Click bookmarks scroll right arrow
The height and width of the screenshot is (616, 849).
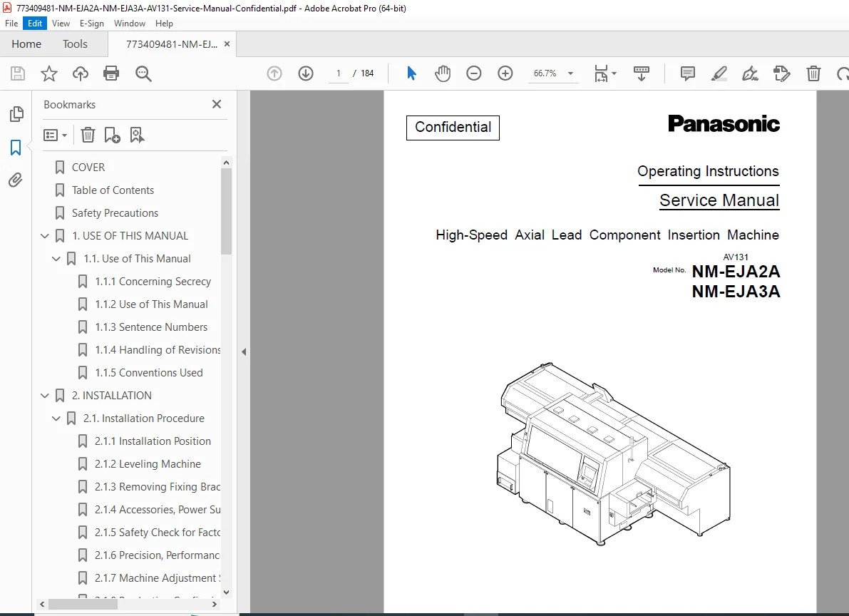coord(215,604)
